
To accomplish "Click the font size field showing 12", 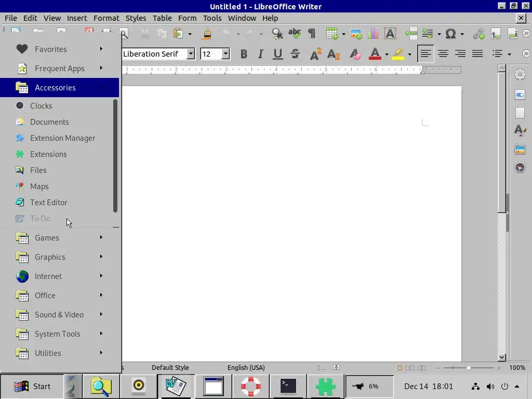I will tap(211, 54).
